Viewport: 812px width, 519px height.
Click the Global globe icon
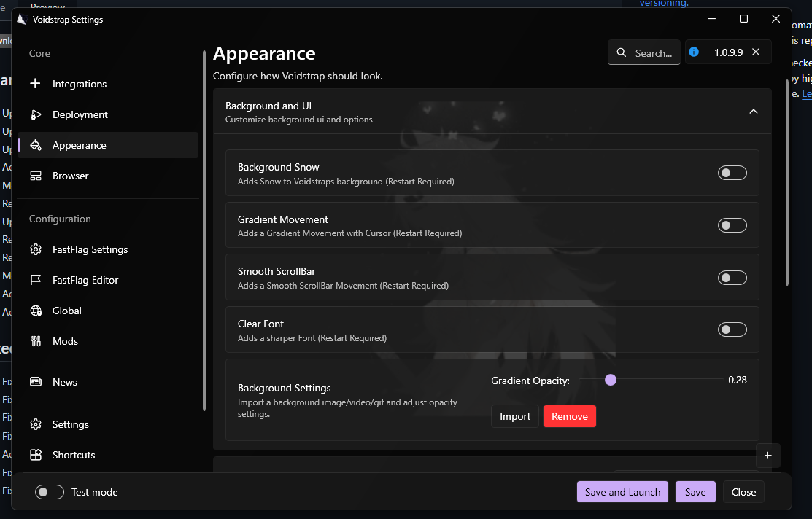point(35,311)
